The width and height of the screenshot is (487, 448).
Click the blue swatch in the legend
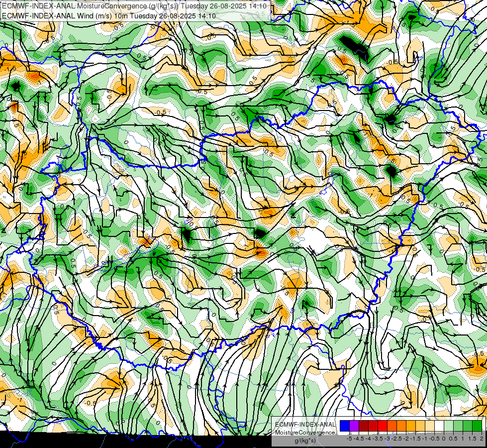[x=345, y=426]
